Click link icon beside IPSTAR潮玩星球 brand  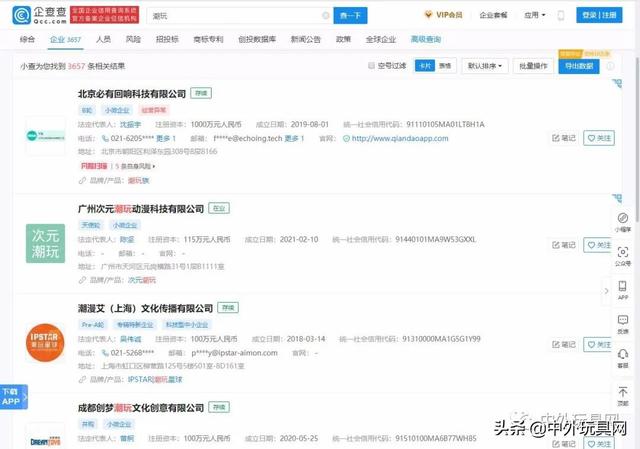click(82, 380)
